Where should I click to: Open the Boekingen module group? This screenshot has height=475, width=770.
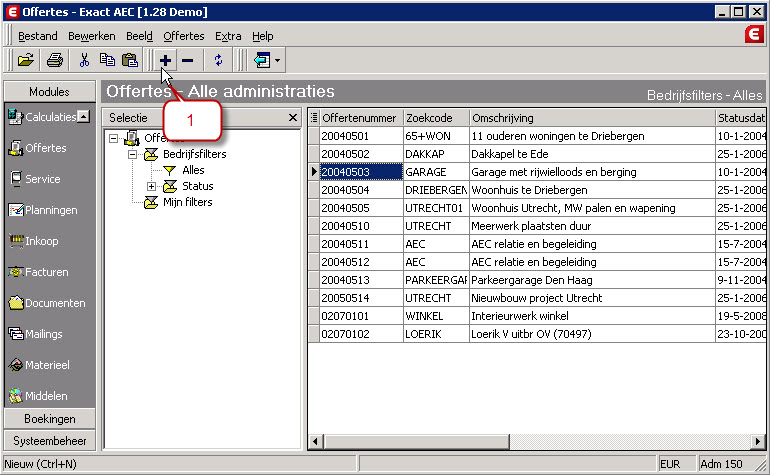pyautogui.click(x=49, y=419)
